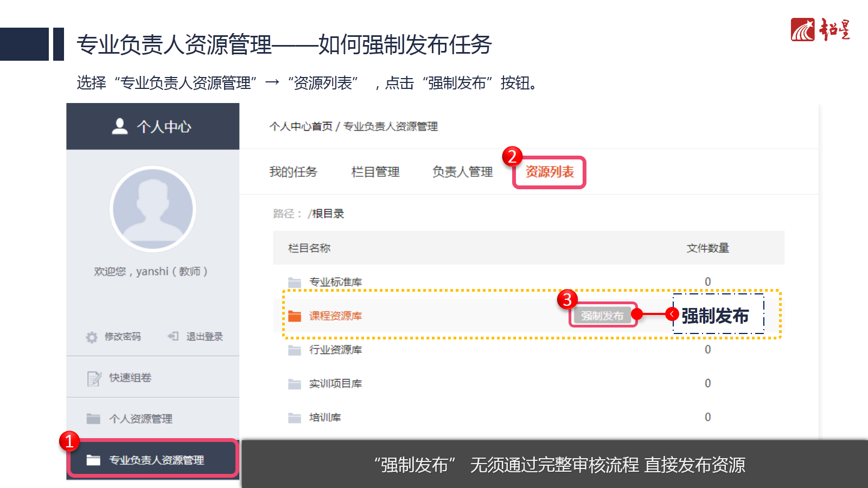Screen dimensions: 868x488
Task: Click the logout arrow icon beside 退出登录
Action: coord(173,336)
